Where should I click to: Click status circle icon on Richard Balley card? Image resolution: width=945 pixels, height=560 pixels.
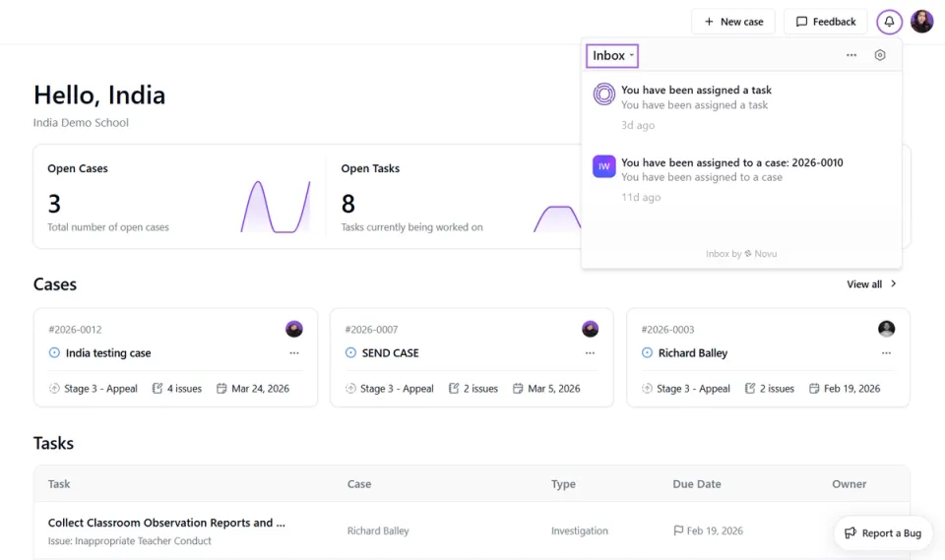tap(647, 352)
